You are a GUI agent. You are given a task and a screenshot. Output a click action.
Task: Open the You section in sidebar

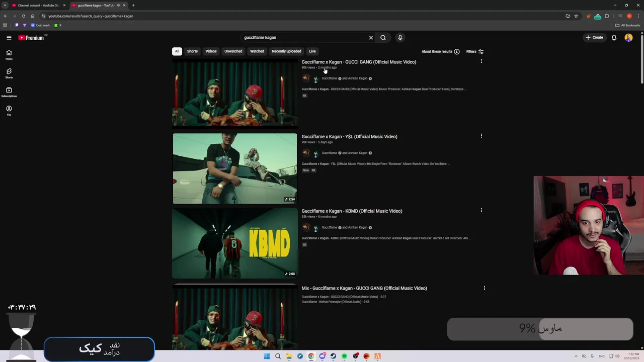(9, 111)
